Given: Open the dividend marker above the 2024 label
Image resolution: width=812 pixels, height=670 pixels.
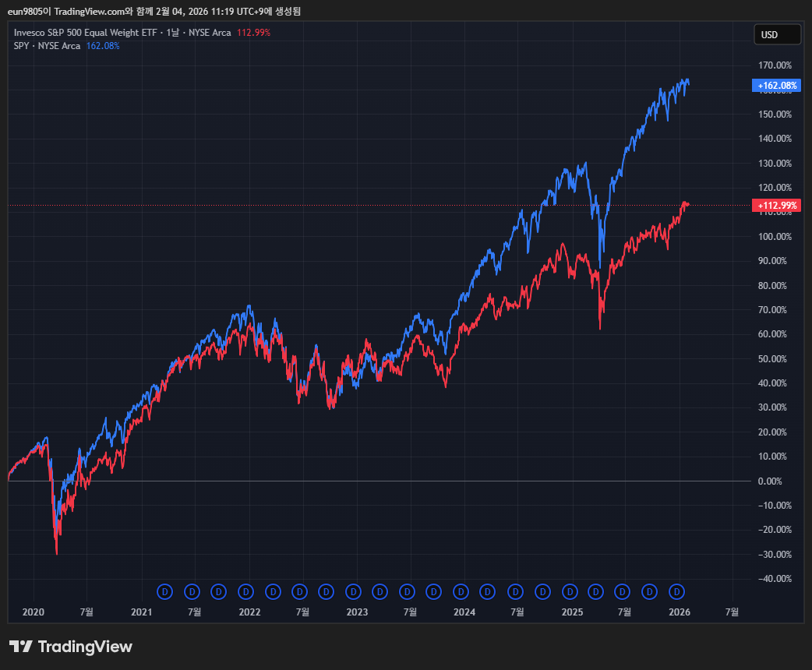Looking at the screenshot, I should tap(461, 591).
